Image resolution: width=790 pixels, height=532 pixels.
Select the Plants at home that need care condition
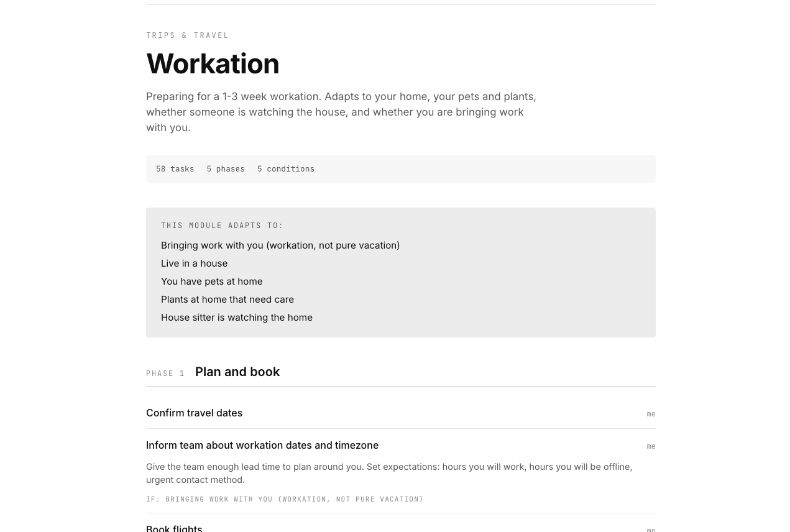click(x=227, y=300)
